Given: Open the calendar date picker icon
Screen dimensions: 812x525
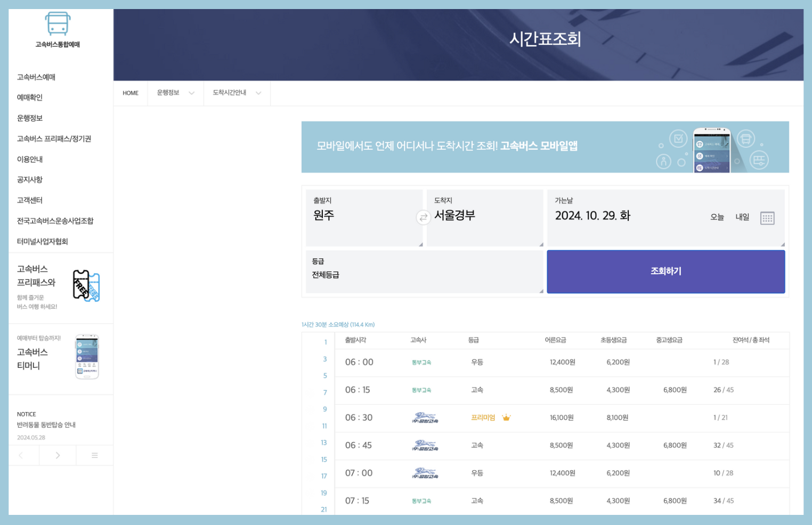Looking at the screenshot, I should pos(767,218).
